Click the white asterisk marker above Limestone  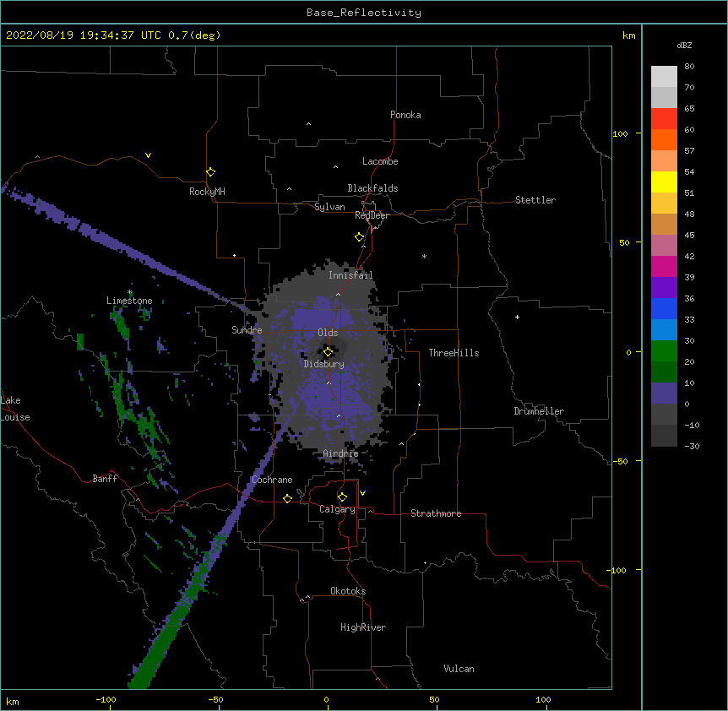(130, 292)
